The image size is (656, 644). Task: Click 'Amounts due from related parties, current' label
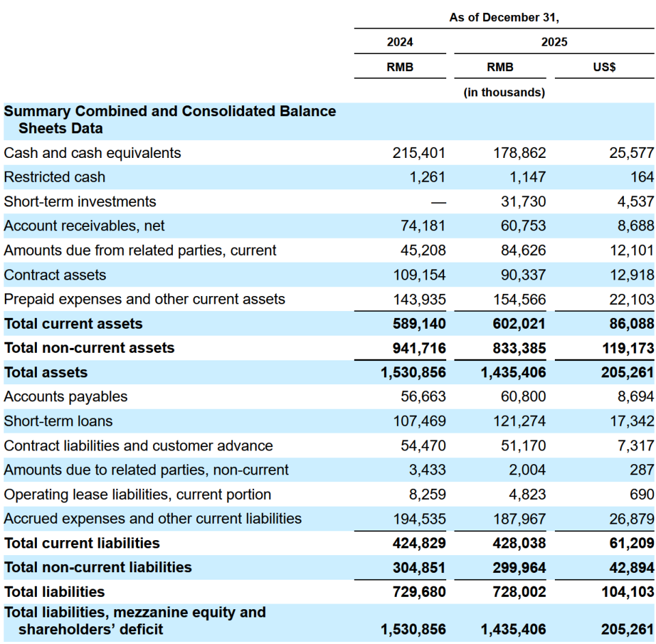click(x=140, y=251)
